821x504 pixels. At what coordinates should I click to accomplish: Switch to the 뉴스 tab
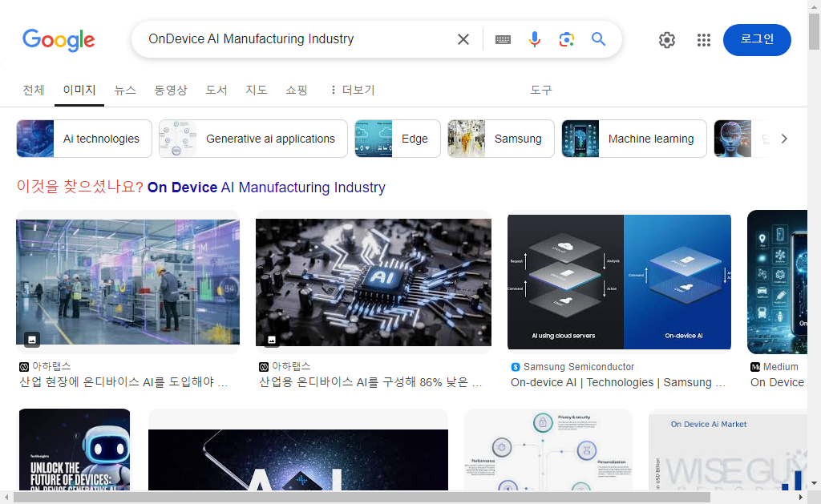125,90
